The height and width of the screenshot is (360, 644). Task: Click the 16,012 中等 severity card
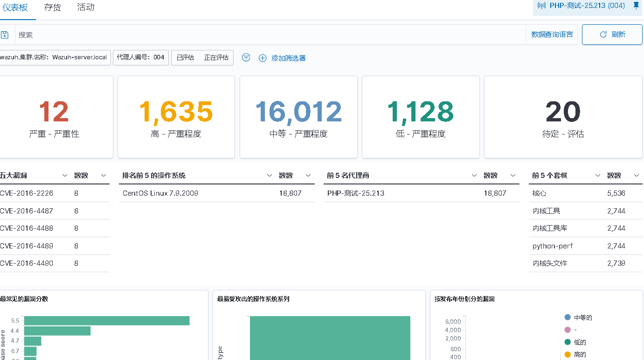click(x=298, y=117)
